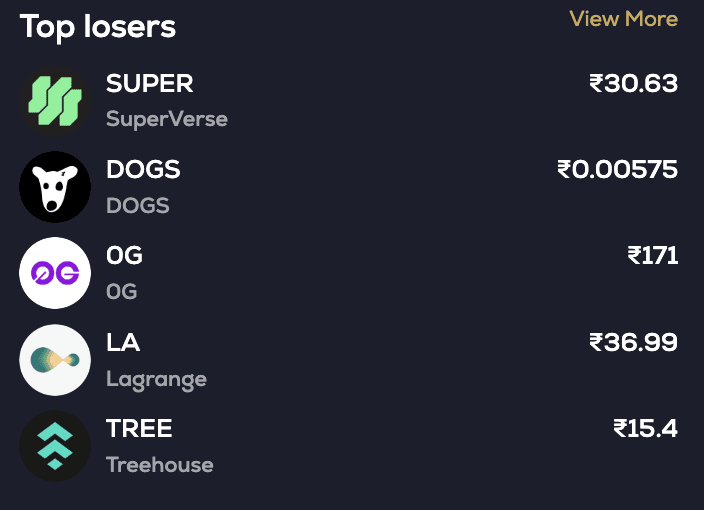The image size is (704, 510).
Task: Click the ₹30.63 SUPER price
Action: pyautogui.click(x=633, y=84)
